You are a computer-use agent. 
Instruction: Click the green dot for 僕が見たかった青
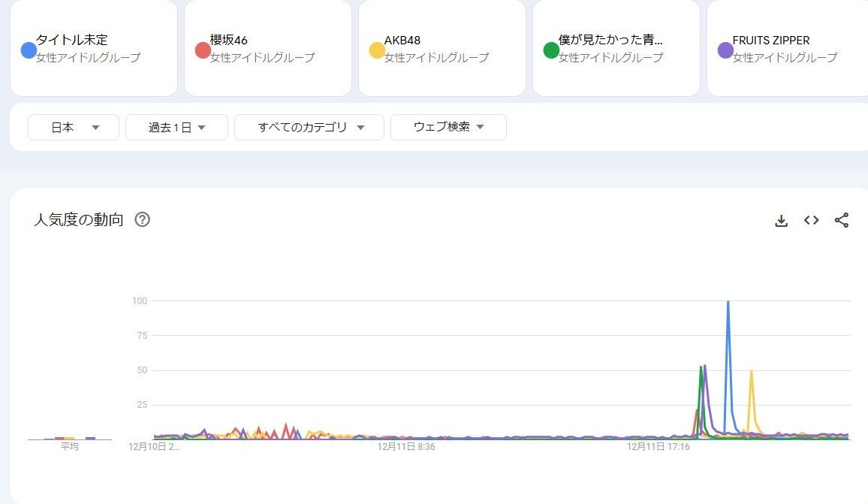point(551,50)
